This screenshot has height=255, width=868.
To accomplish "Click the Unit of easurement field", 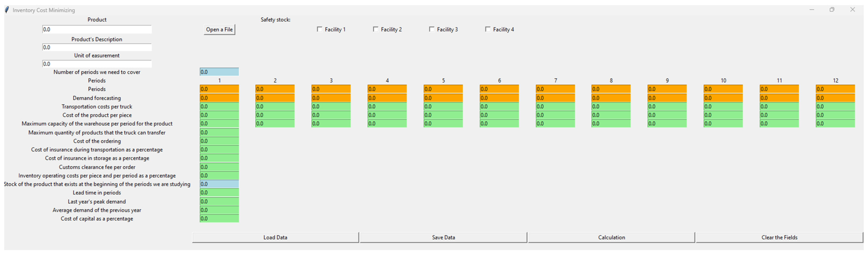I will tap(97, 64).
